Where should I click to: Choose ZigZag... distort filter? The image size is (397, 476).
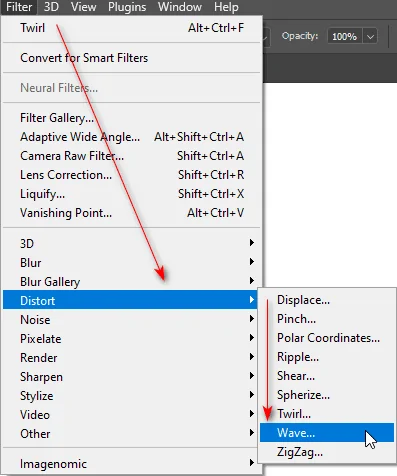327,452
